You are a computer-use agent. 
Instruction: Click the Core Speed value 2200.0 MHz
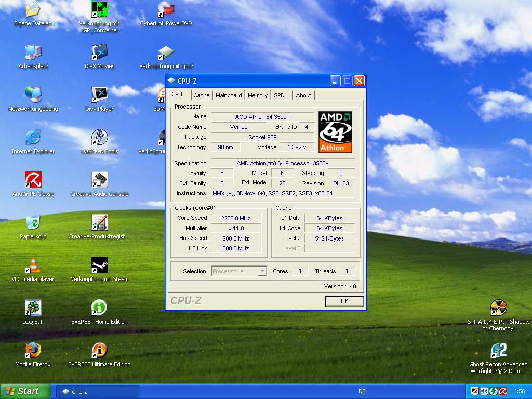tap(236, 218)
